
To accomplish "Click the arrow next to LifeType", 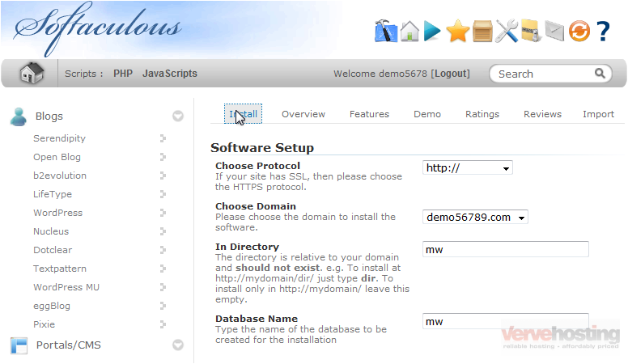I will coord(163,194).
